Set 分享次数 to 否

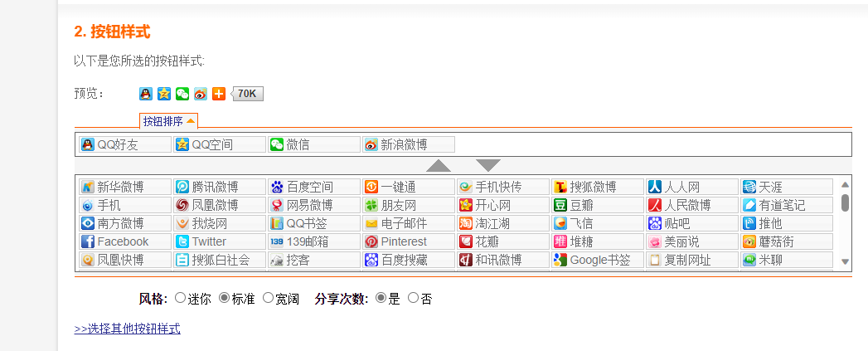pos(413,298)
